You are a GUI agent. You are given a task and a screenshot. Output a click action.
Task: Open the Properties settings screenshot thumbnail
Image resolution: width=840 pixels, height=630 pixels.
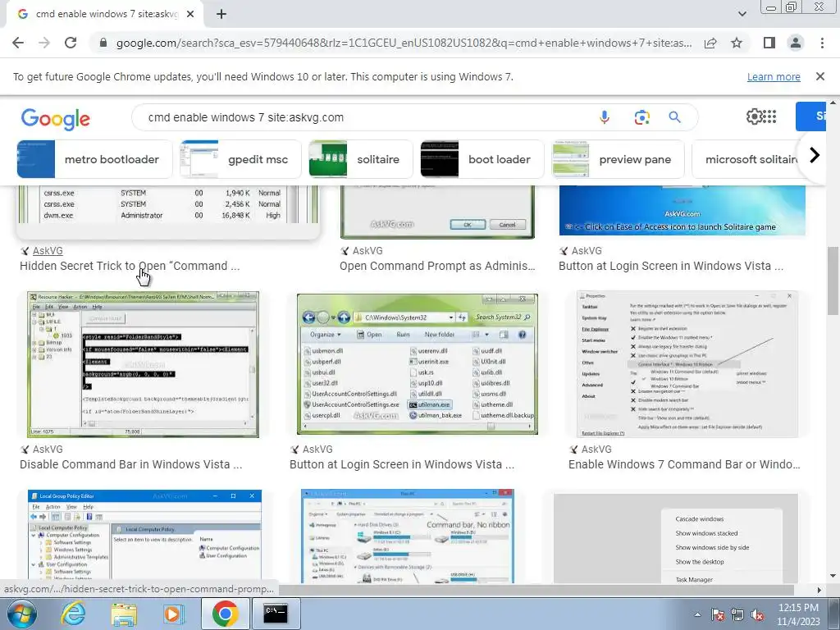click(x=687, y=364)
